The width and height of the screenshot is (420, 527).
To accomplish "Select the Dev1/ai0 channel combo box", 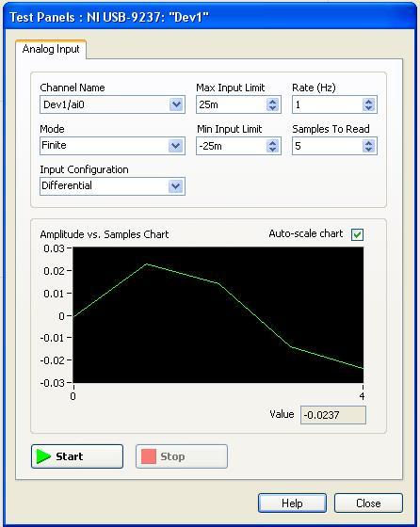I will pos(112,104).
